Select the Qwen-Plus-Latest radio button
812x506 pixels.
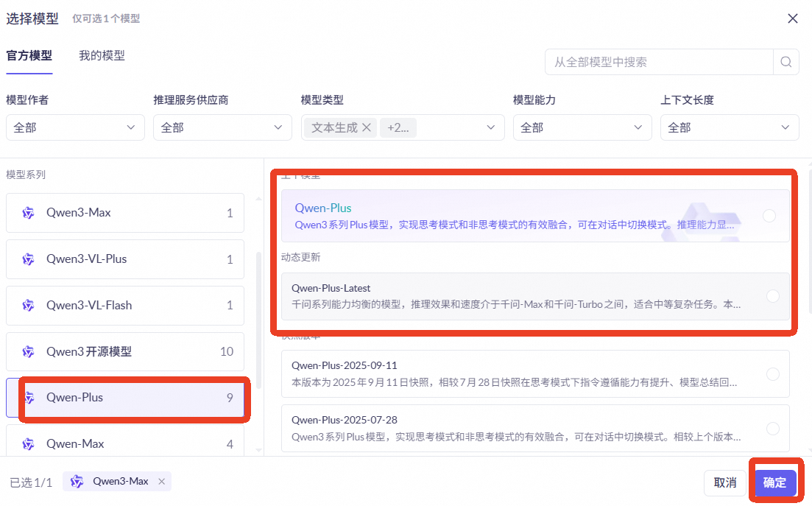[x=773, y=296]
